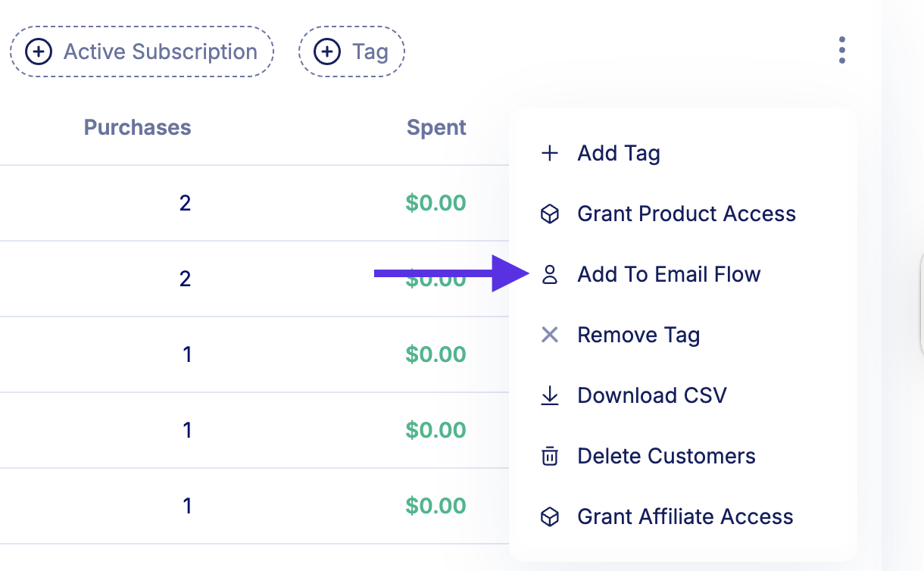
Task: Click the cube icon for Grant Product Access
Action: (550, 214)
